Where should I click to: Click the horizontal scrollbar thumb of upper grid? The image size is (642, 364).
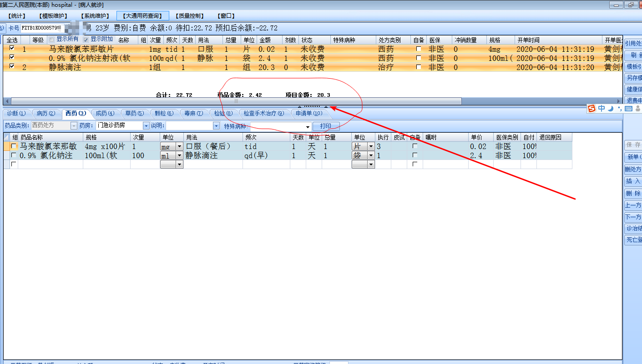pyautogui.click(x=236, y=101)
